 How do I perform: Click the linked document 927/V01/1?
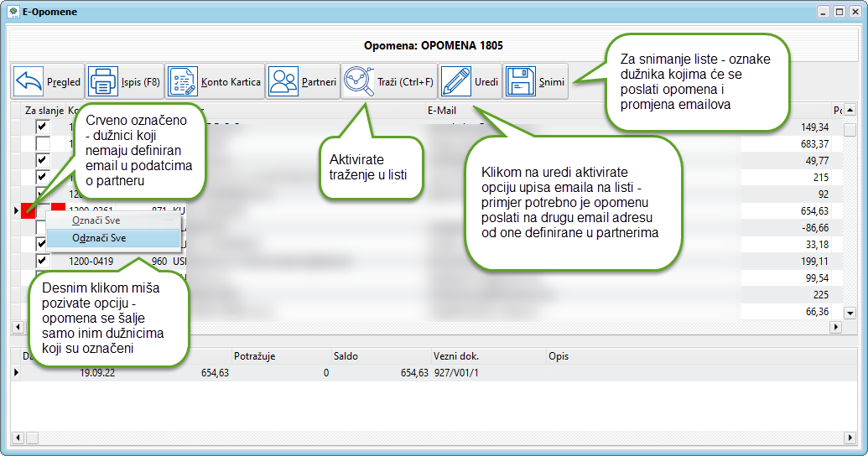coord(456,372)
